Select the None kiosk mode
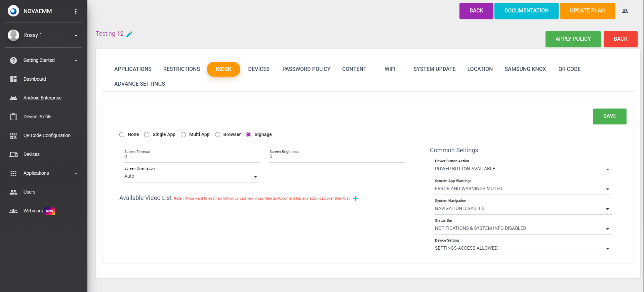Screen dimensions: 644x292 click(x=122, y=135)
